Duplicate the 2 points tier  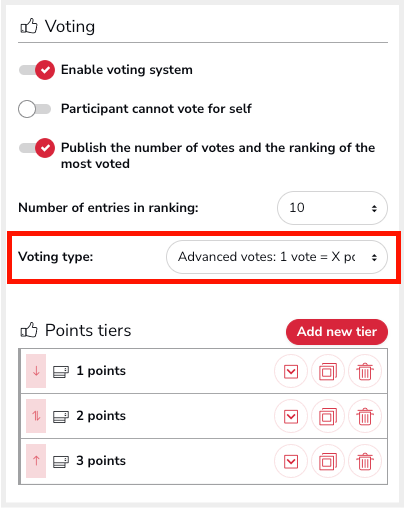(328, 416)
